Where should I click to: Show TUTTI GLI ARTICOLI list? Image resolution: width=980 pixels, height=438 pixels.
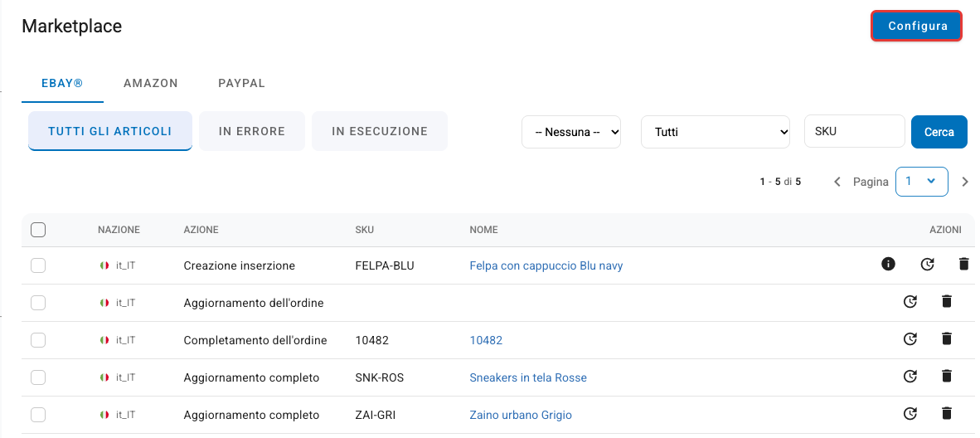pyautogui.click(x=110, y=131)
